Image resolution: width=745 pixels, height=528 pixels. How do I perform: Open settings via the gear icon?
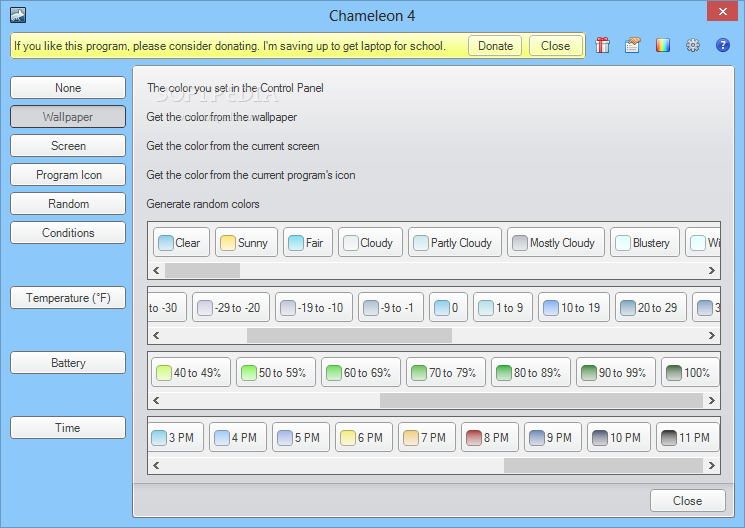(693, 46)
